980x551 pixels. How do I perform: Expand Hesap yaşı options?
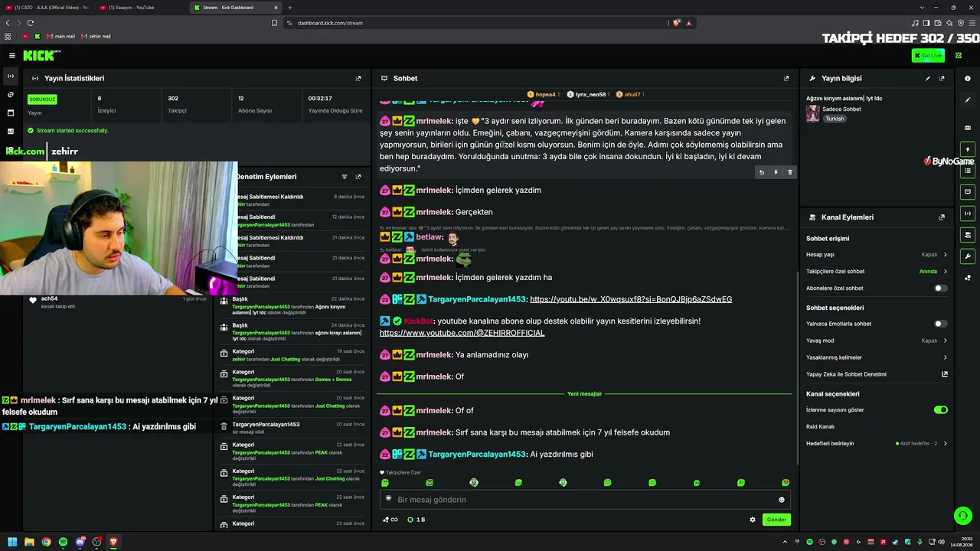coord(877,255)
